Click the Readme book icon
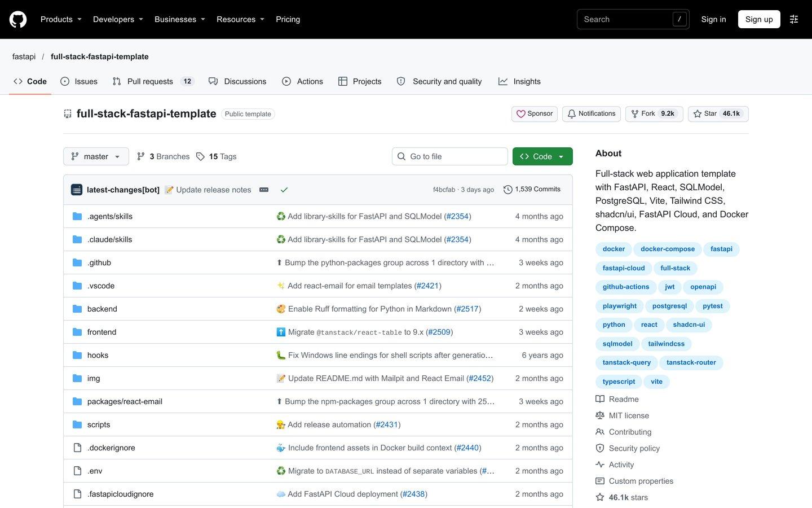 tap(600, 399)
